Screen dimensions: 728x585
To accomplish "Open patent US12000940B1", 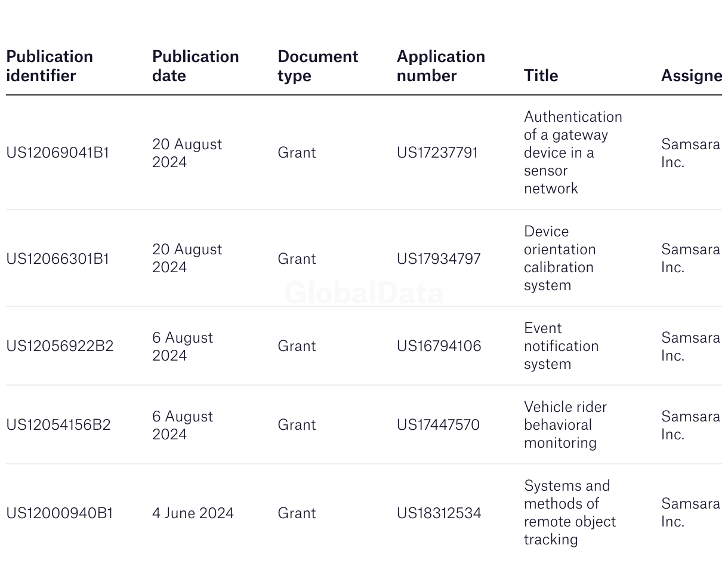I will 60,513.
